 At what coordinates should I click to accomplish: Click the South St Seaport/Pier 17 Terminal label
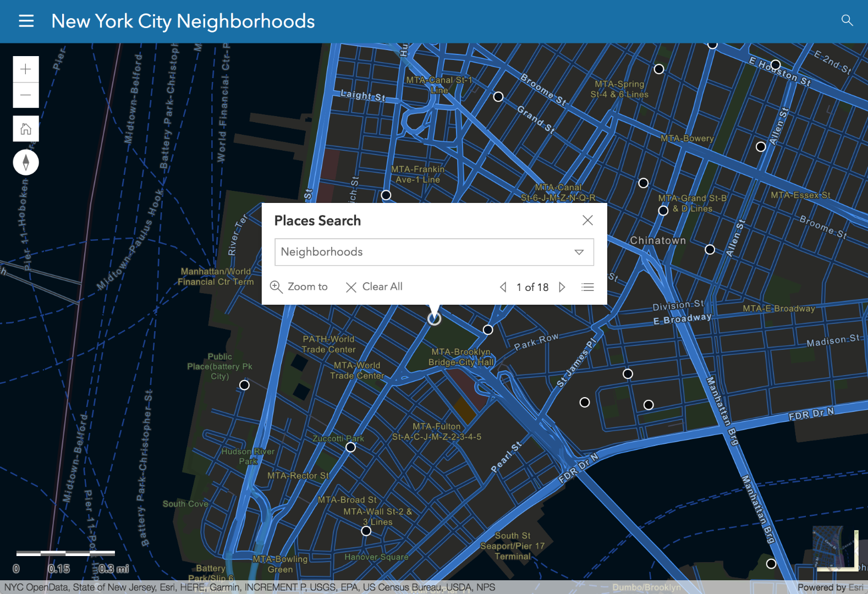[x=513, y=546]
